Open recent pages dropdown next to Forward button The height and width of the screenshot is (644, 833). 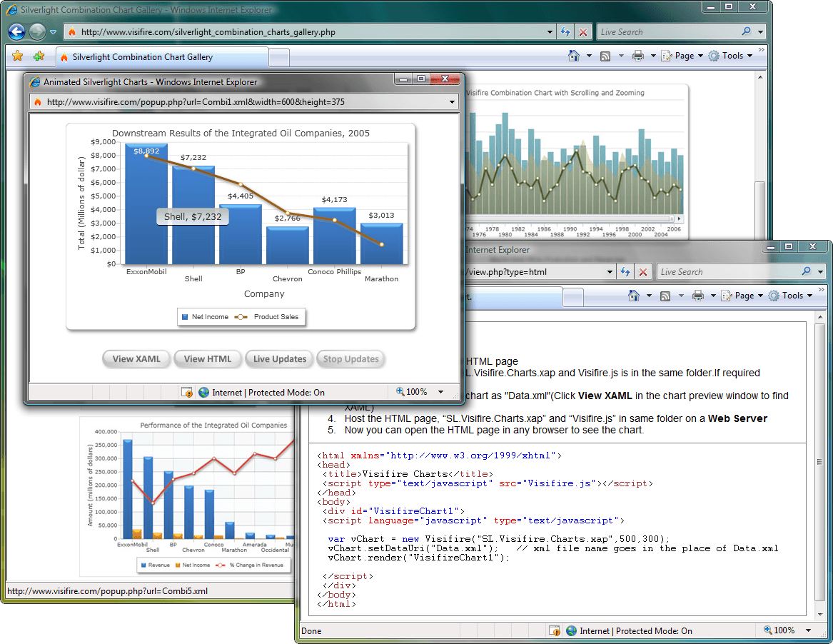(53, 32)
